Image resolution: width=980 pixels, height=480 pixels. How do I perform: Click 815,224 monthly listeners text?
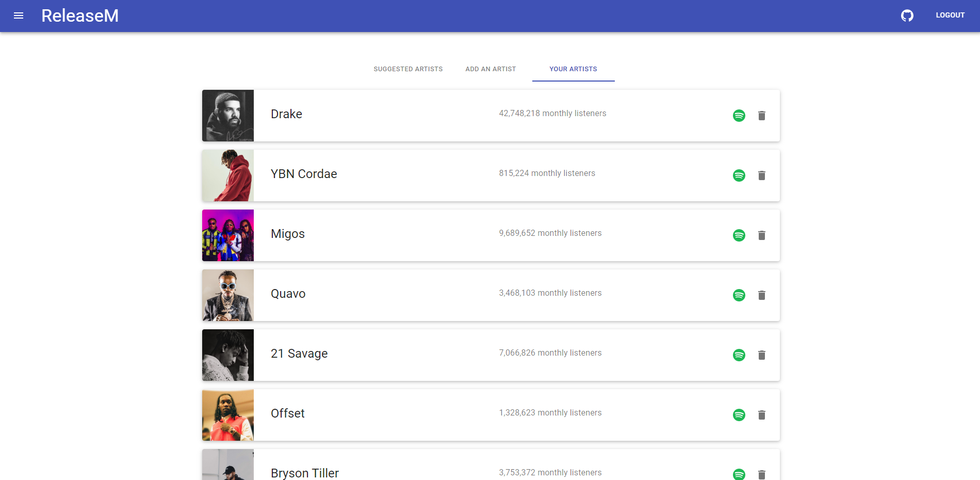click(547, 173)
